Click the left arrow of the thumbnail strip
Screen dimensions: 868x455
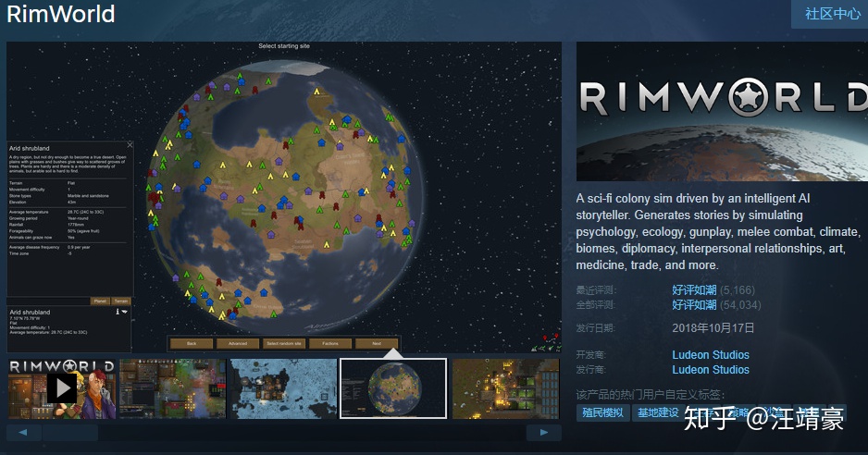(23, 432)
